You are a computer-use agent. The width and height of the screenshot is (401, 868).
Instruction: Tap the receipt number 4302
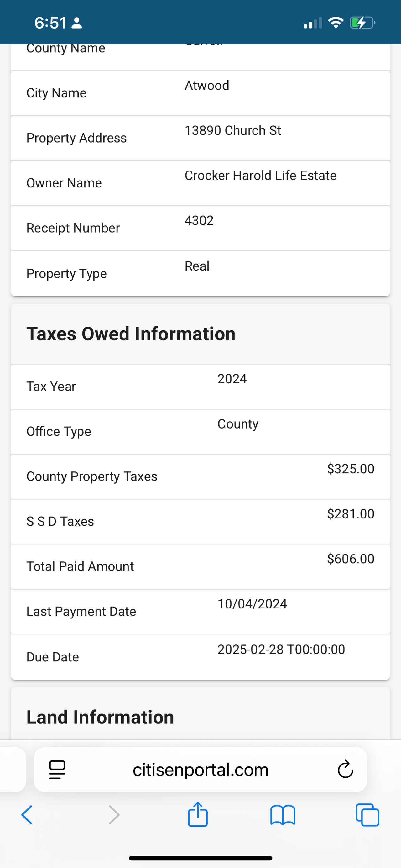[x=199, y=220]
